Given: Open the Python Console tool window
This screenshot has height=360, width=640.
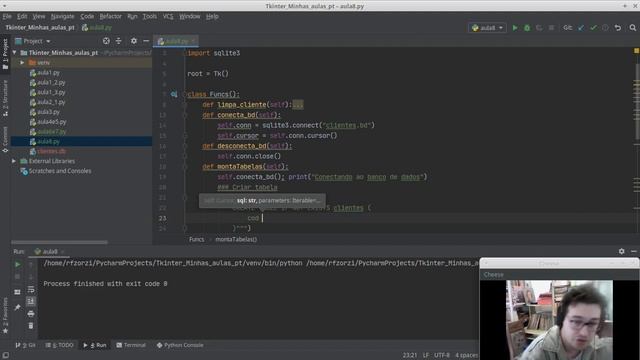Looking at the screenshot, I should point(180,345).
